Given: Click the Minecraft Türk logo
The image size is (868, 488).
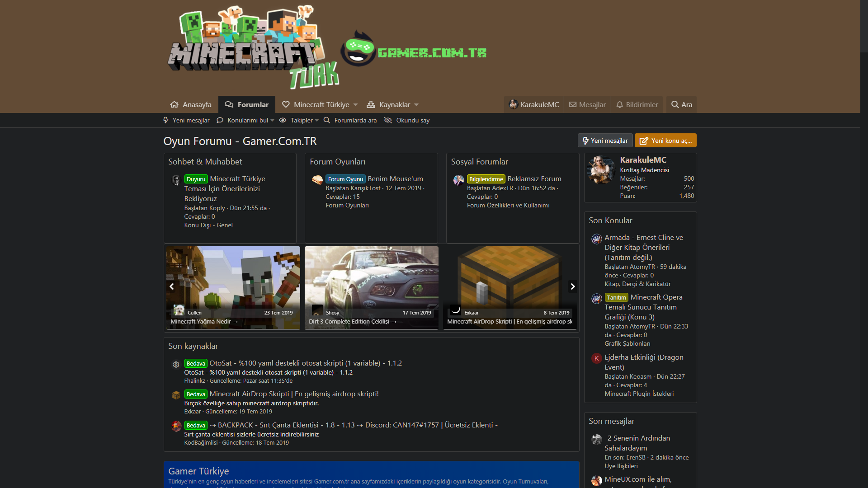Looking at the screenshot, I should point(253,47).
